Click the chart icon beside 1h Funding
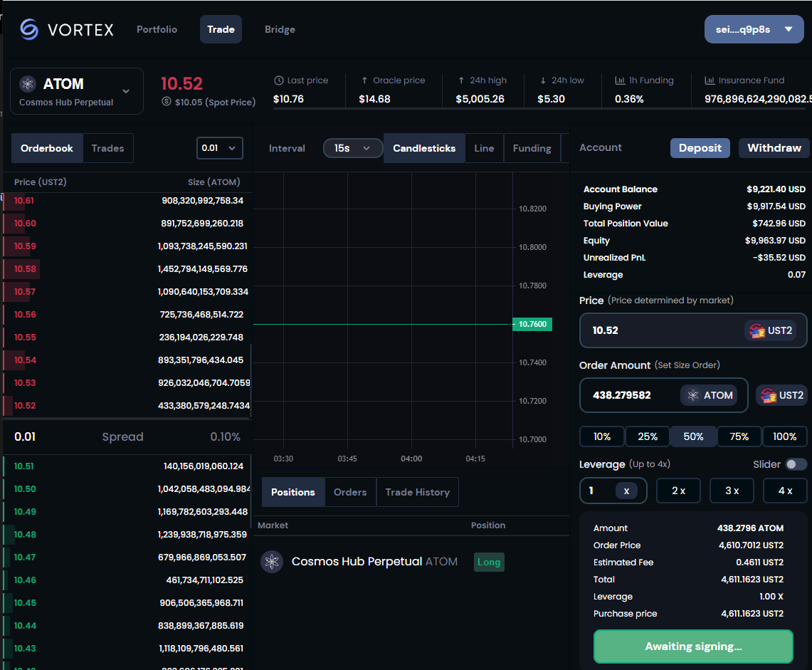Image resolution: width=812 pixels, height=670 pixels. (620, 80)
